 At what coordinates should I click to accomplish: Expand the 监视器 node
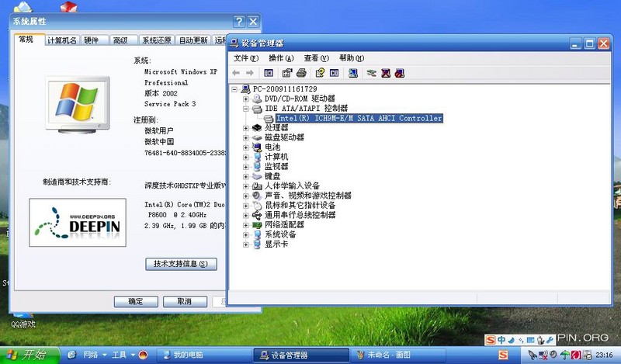[x=245, y=167]
